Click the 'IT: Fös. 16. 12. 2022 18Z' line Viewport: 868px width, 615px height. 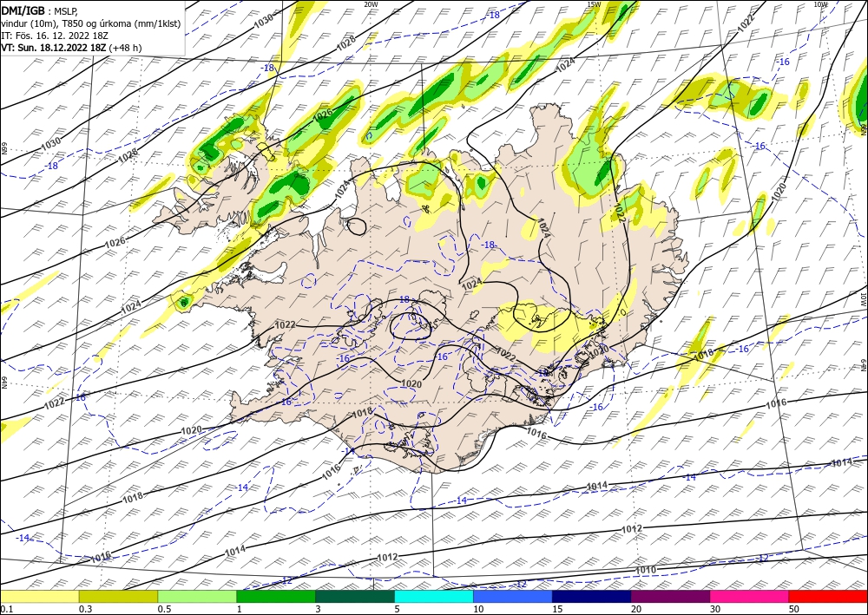[55, 36]
